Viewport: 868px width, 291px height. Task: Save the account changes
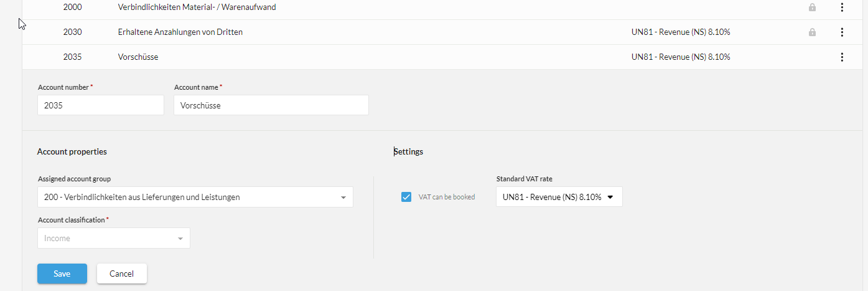[x=62, y=274]
